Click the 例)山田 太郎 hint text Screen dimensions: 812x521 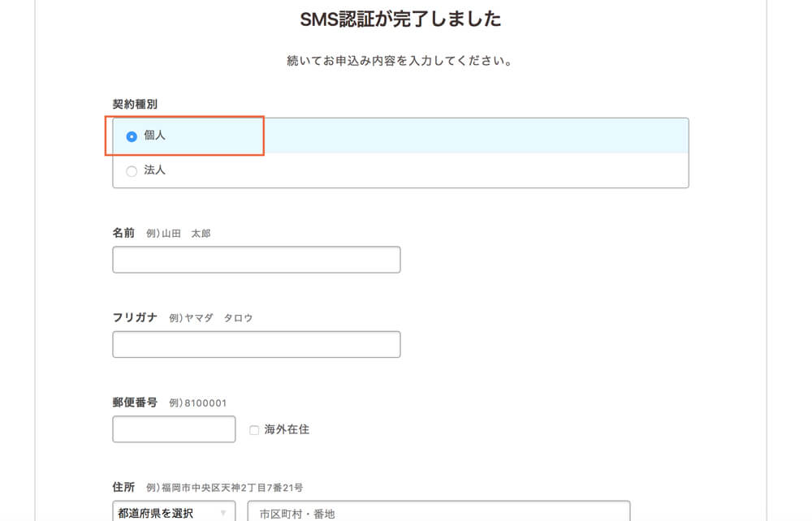click(x=178, y=234)
